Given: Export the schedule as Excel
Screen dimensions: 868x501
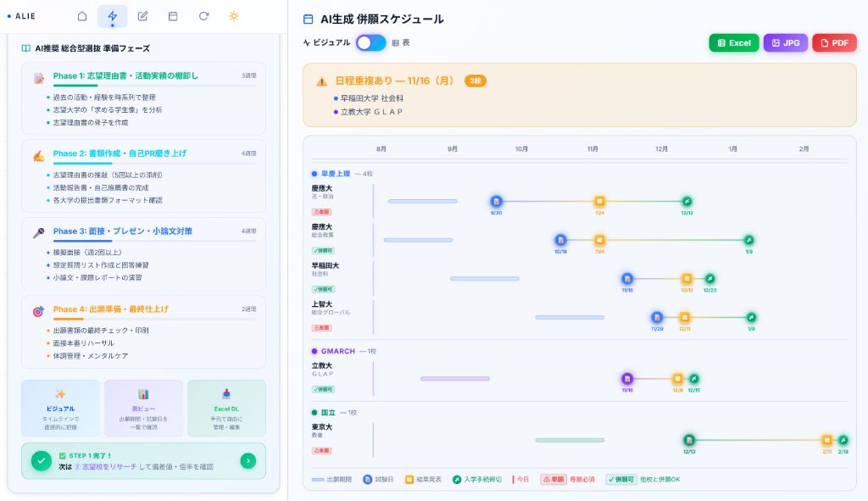Looking at the screenshot, I should point(734,42).
